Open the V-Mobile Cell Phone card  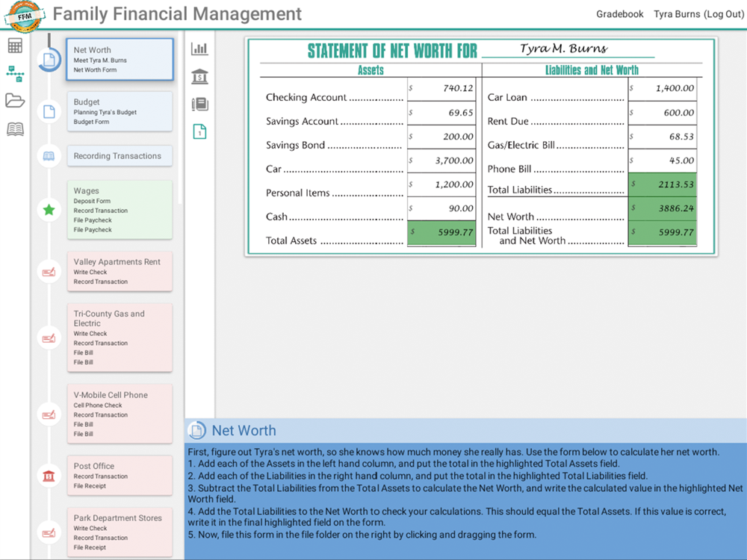pos(120,414)
